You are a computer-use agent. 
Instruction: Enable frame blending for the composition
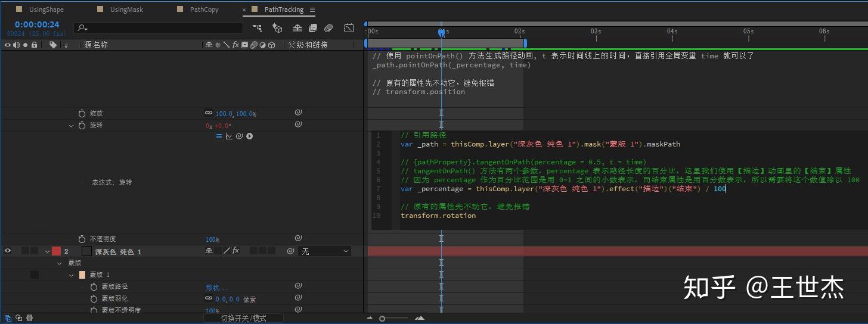coord(314,28)
